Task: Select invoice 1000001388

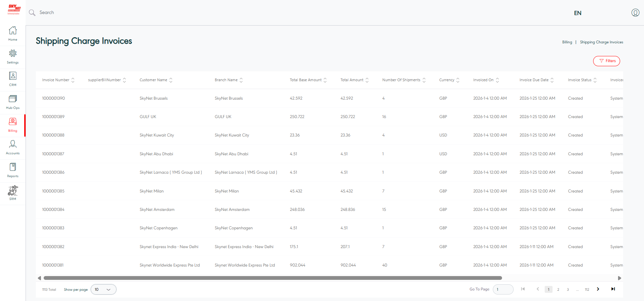Action: [53, 135]
